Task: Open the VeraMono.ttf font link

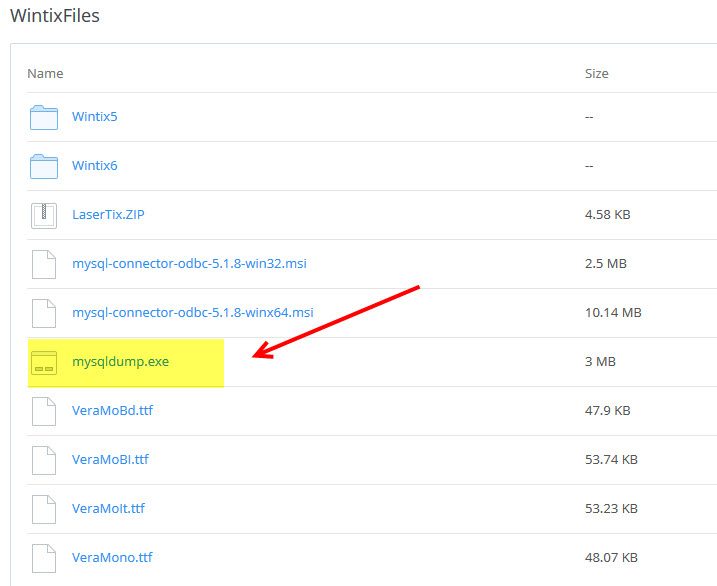Action: coord(112,557)
